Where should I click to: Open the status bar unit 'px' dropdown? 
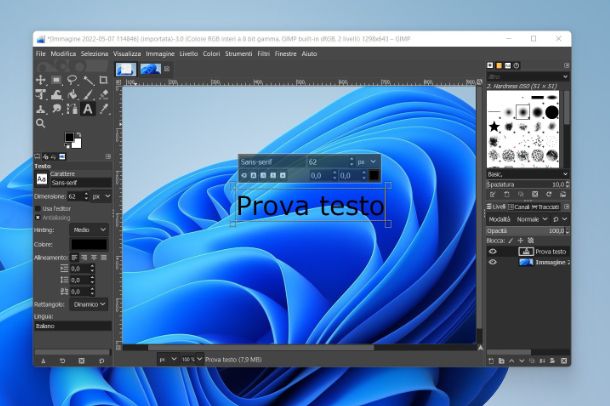click(168, 359)
